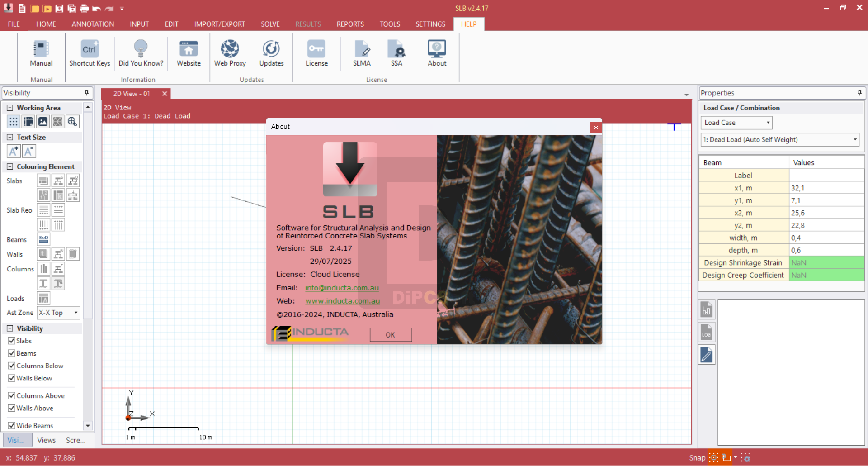Click the www.inducta.com.au web link
The image size is (868, 466).
(x=343, y=301)
